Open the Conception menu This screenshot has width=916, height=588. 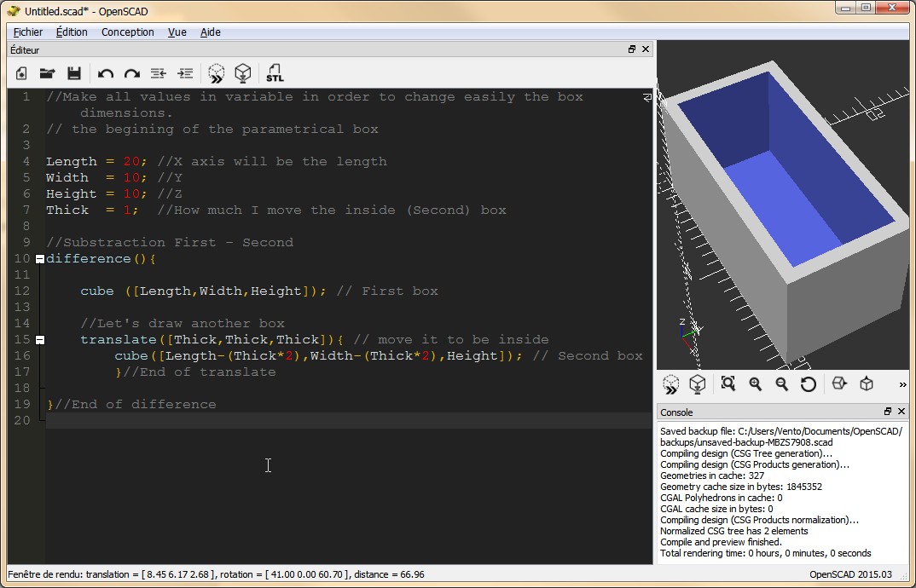pos(128,32)
